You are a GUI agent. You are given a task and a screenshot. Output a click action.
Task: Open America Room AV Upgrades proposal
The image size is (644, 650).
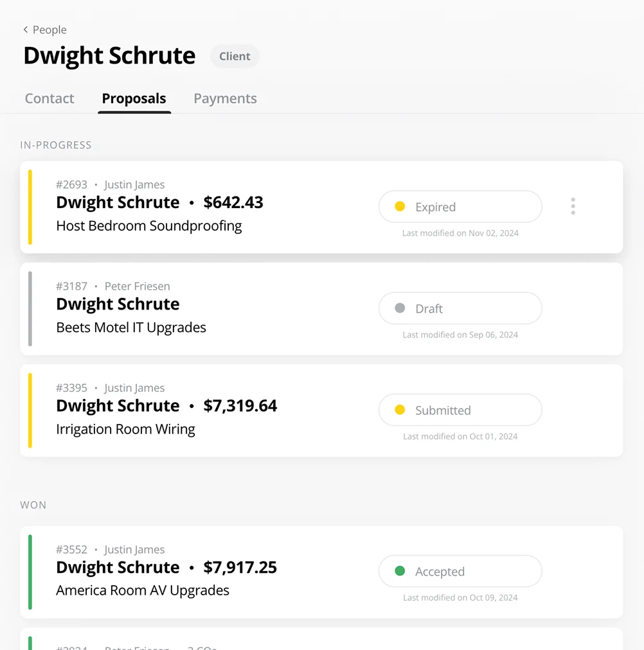click(143, 590)
